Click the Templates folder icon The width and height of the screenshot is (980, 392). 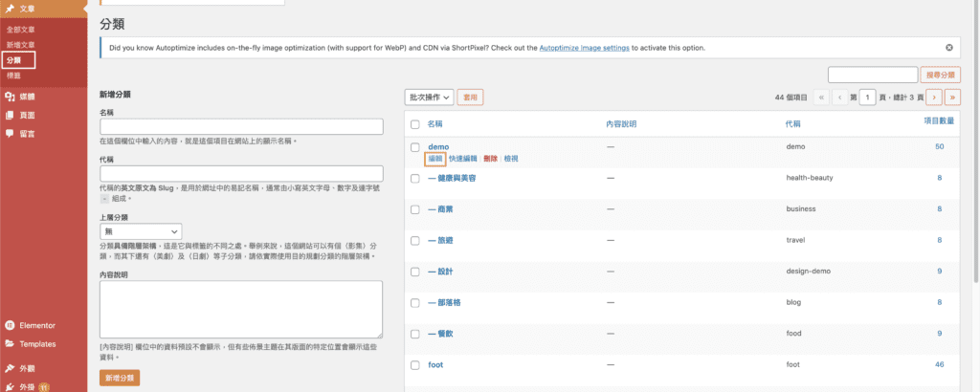[x=10, y=344]
